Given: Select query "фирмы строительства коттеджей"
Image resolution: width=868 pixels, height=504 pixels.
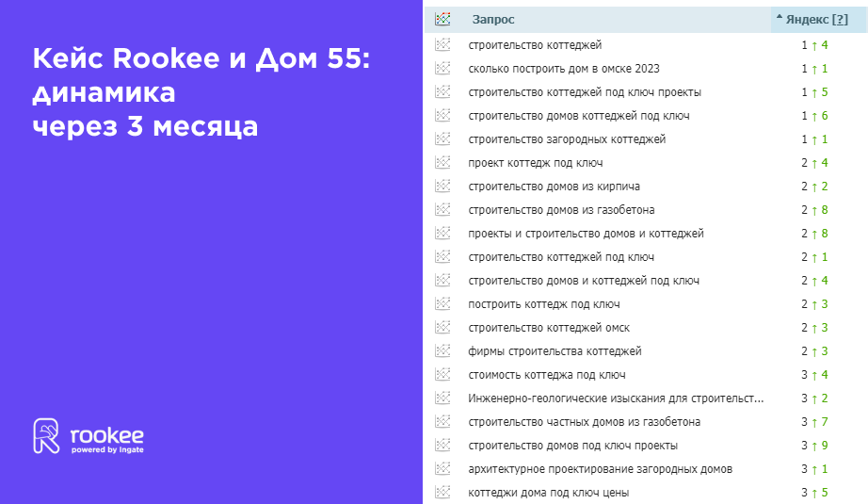Looking at the screenshot, I should tap(555, 351).
